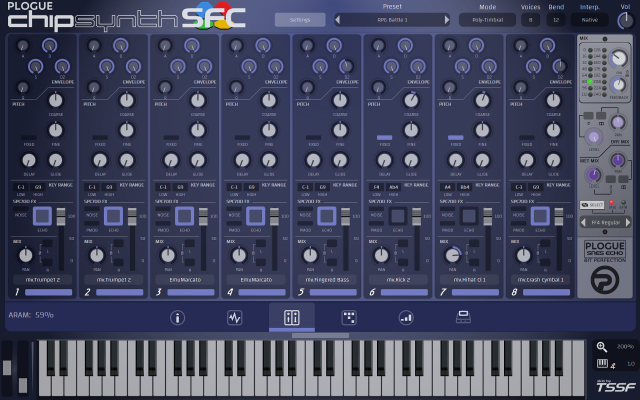
Task: Open voice 3 sample selector EmuMarcato
Action: tap(185, 280)
